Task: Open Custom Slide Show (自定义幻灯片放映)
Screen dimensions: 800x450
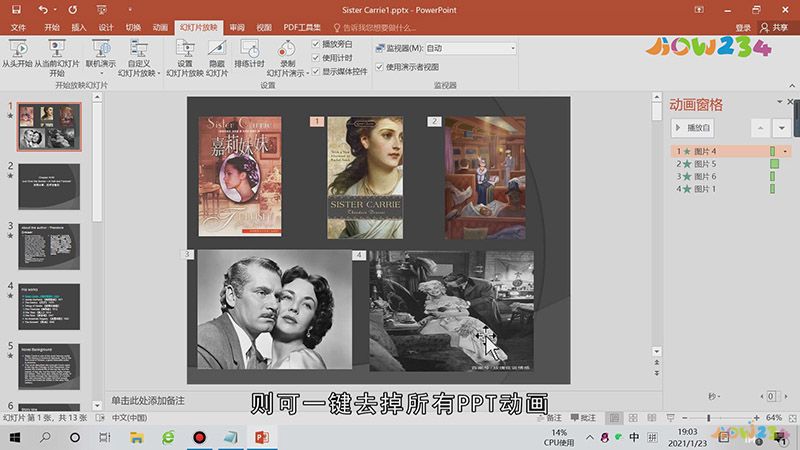Action: coord(139,58)
